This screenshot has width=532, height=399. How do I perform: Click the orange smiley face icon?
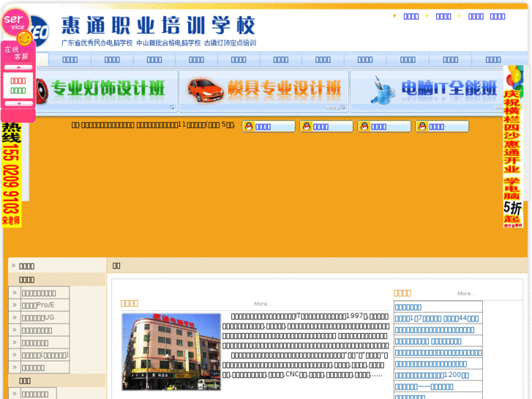tap(24, 38)
